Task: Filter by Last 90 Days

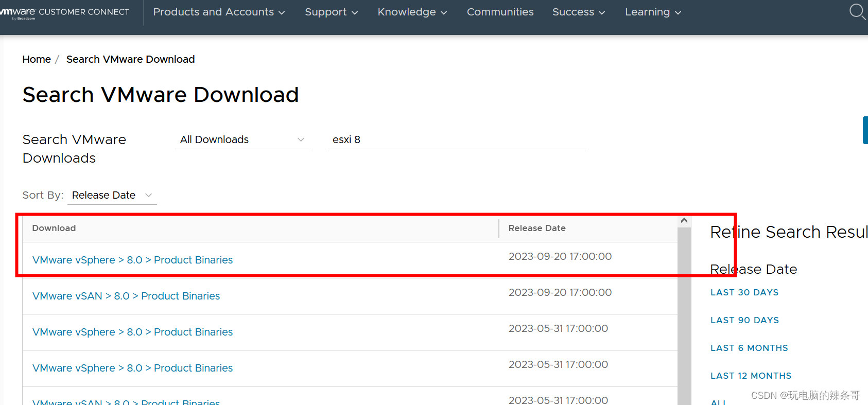Action: click(744, 320)
